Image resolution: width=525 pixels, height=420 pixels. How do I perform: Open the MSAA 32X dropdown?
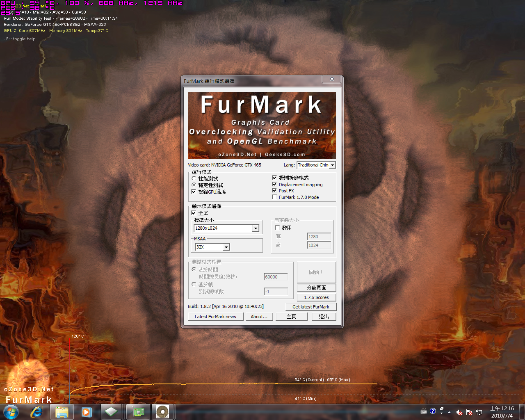(212, 247)
